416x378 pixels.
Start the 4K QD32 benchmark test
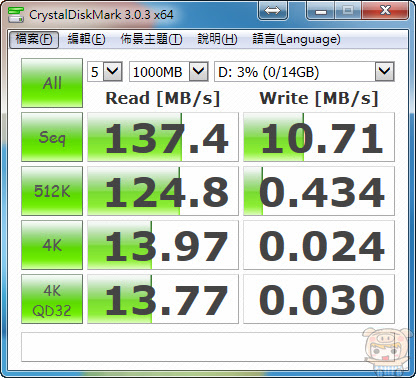coord(52,299)
